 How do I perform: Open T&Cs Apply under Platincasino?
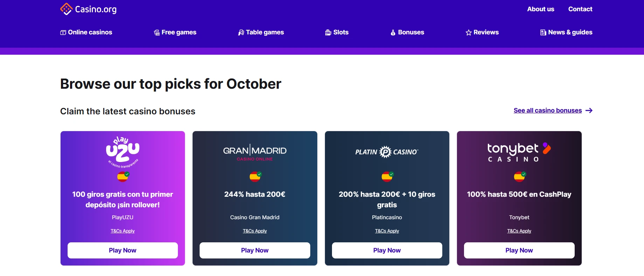[x=387, y=231]
